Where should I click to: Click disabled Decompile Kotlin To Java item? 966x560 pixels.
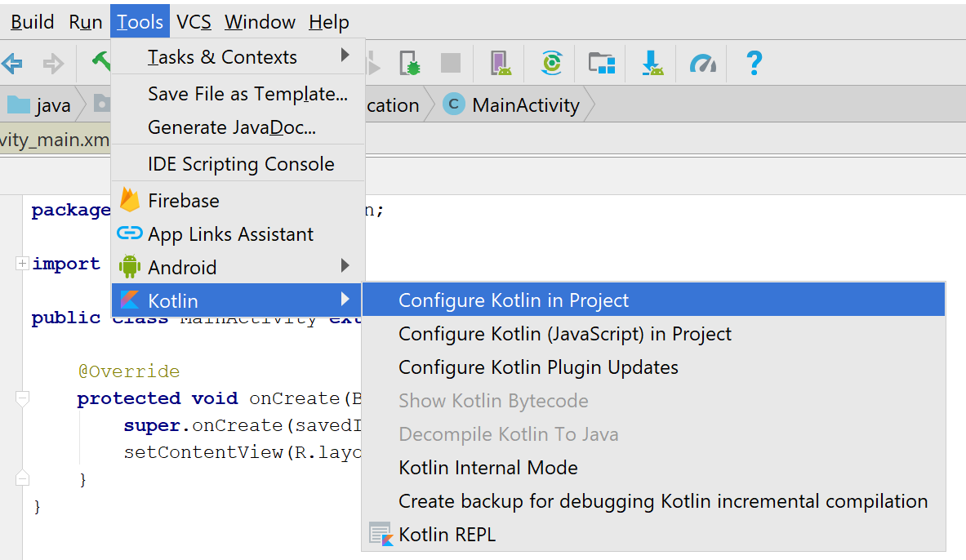[x=653, y=433]
